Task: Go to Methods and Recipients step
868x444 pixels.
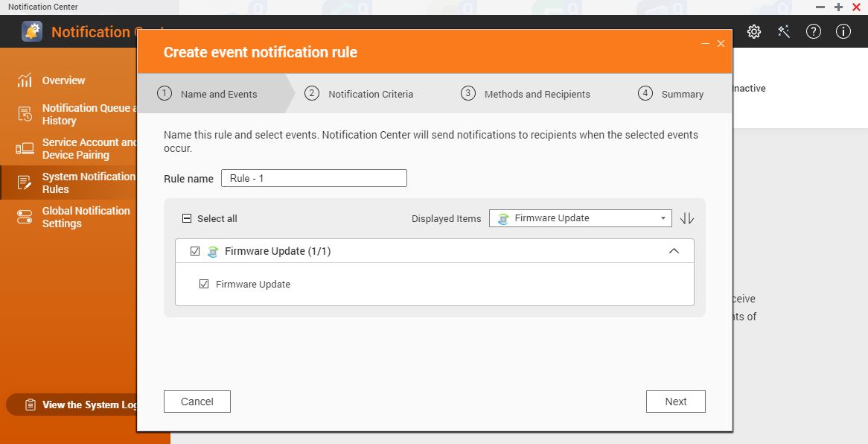Action: [537, 94]
